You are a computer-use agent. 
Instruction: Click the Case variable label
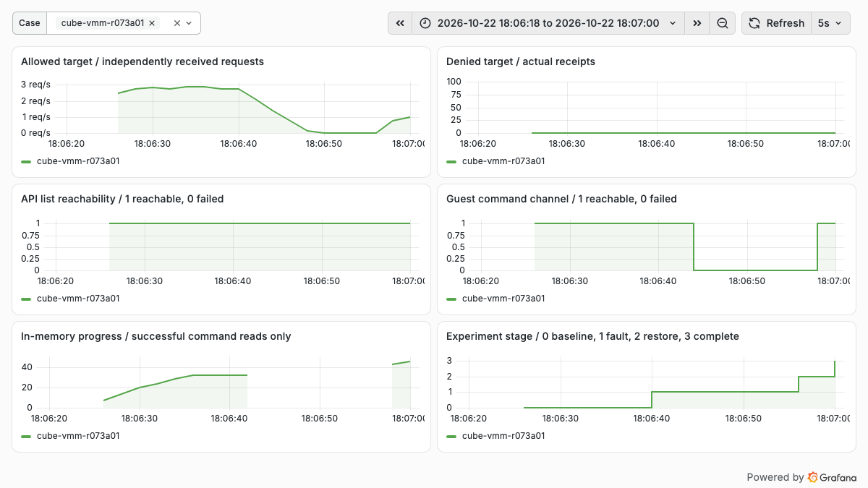point(30,23)
